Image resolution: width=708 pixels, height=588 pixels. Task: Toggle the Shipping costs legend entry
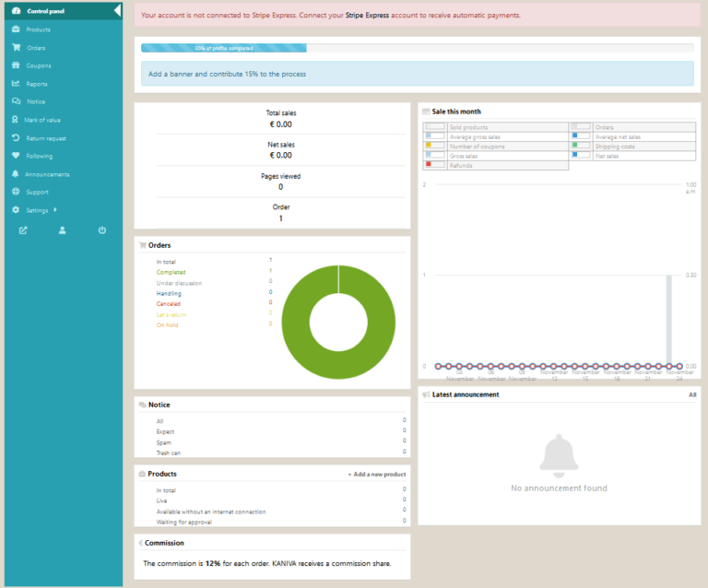point(613,146)
